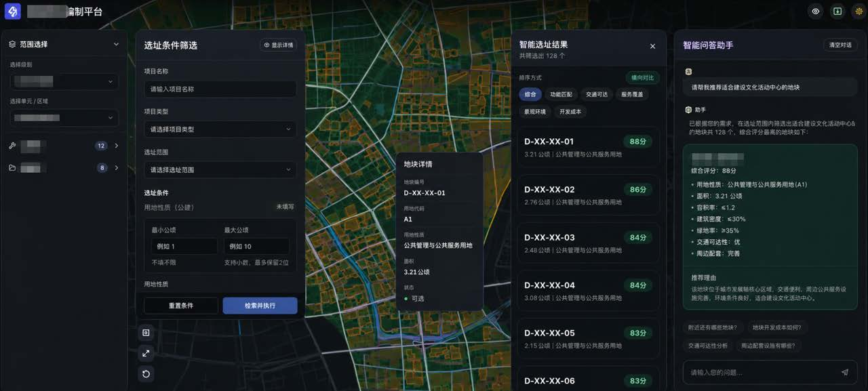Click the eye icon inside 显示详情 button
This screenshot has height=391, width=868.
[267, 45]
